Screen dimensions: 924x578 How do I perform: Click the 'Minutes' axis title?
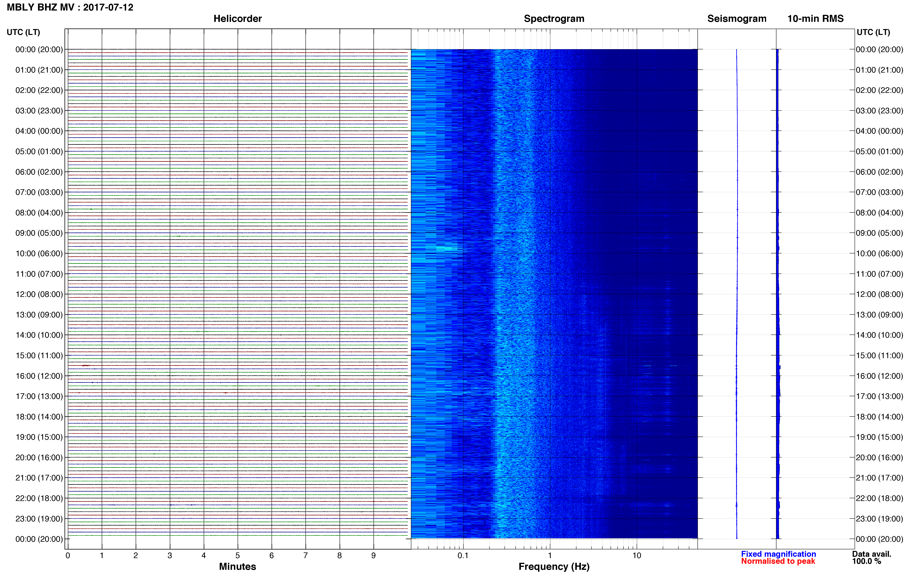(238, 566)
